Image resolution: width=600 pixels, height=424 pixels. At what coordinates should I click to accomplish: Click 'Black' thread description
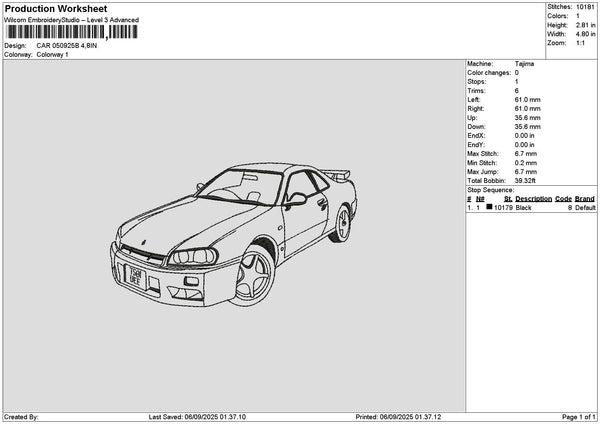523,207
